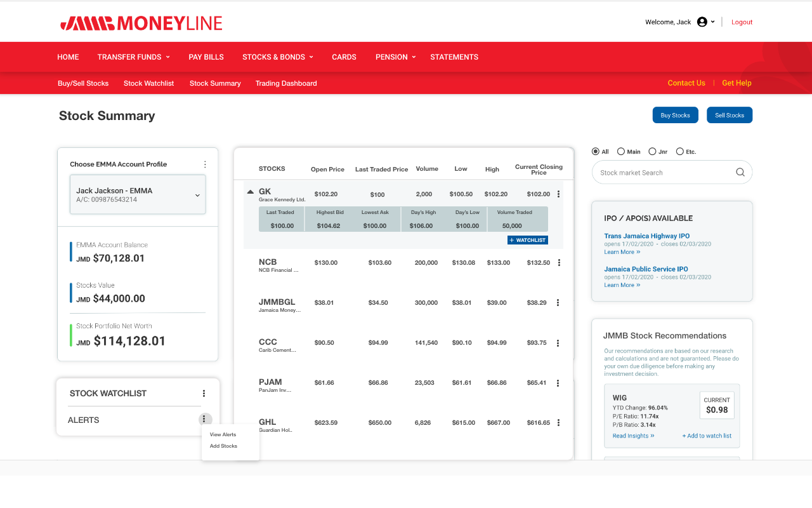Screen dimensions: 812x508
Task: Expand the Transfer Funds dropdown menu
Action: (x=134, y=57)
